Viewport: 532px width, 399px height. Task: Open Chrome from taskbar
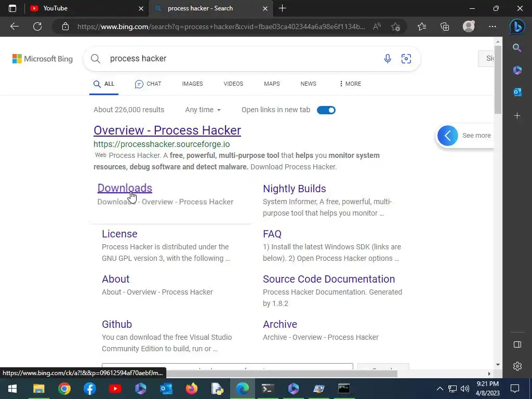[x=64, y=389]
